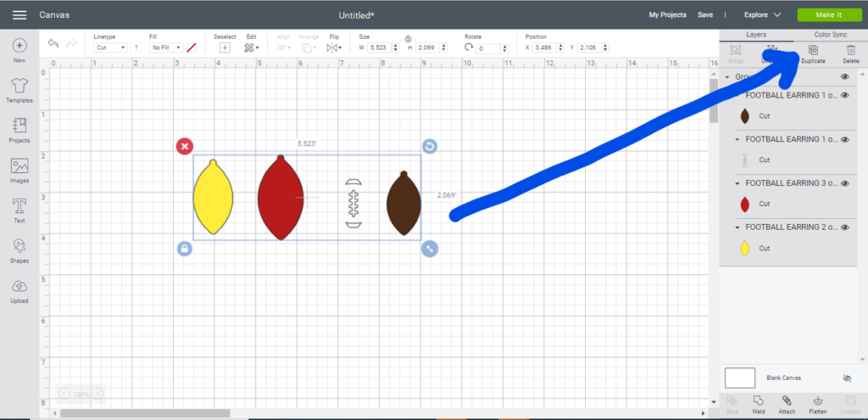Open the Linetype Cut dropdown
868x420 pixels.
coord(111,48)
